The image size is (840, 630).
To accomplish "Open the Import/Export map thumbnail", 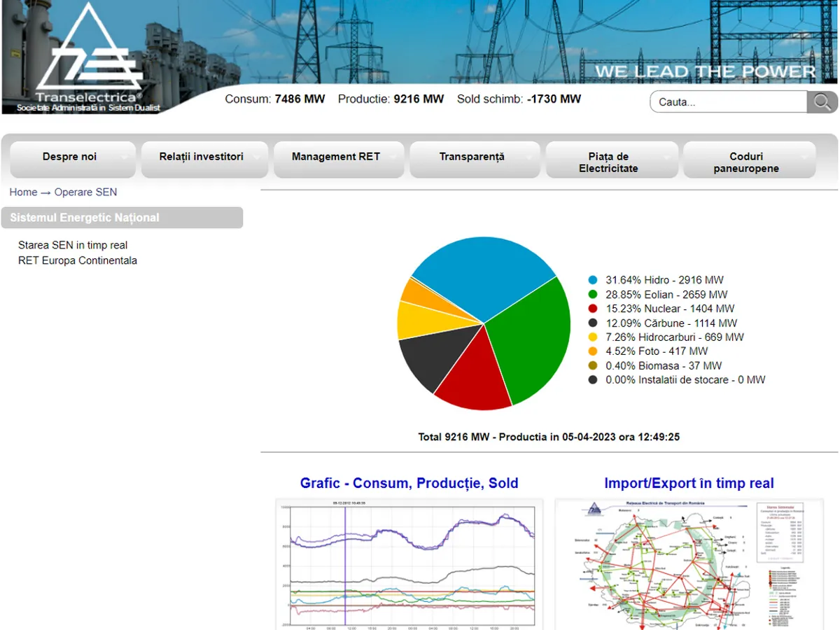I will 689,563.
